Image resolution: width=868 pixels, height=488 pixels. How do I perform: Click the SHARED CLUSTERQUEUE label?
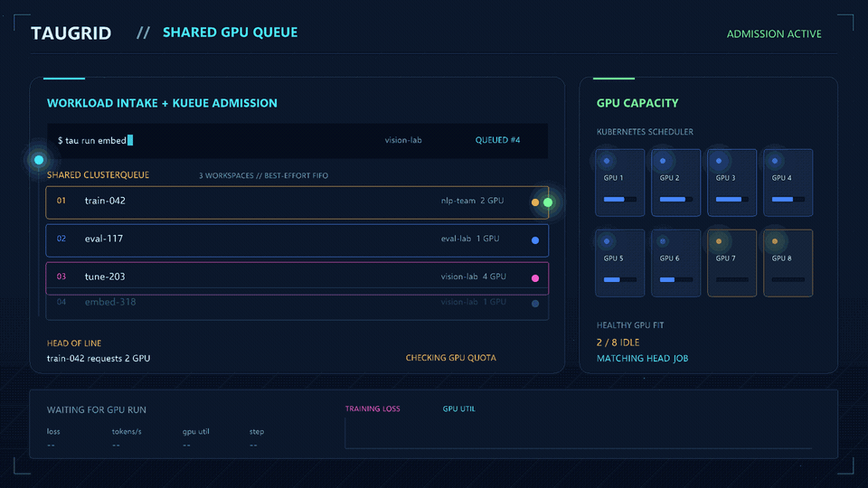pyautogui.click(x=98, y=174)
